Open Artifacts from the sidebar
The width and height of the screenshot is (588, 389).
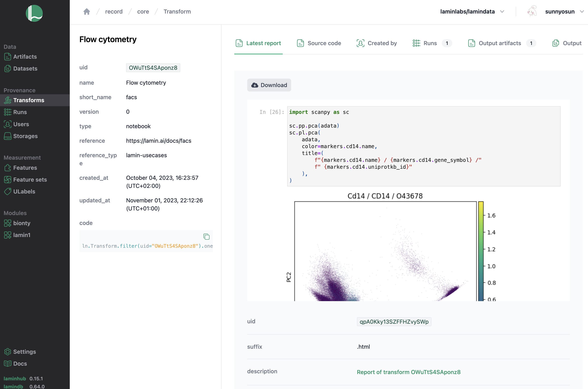coord(25,57)
